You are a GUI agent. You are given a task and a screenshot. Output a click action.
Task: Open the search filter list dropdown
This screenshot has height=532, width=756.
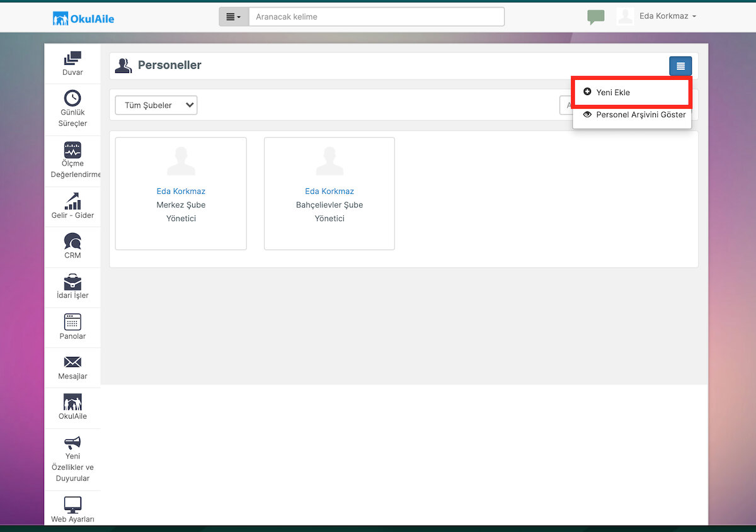click(x=234, y=16)
